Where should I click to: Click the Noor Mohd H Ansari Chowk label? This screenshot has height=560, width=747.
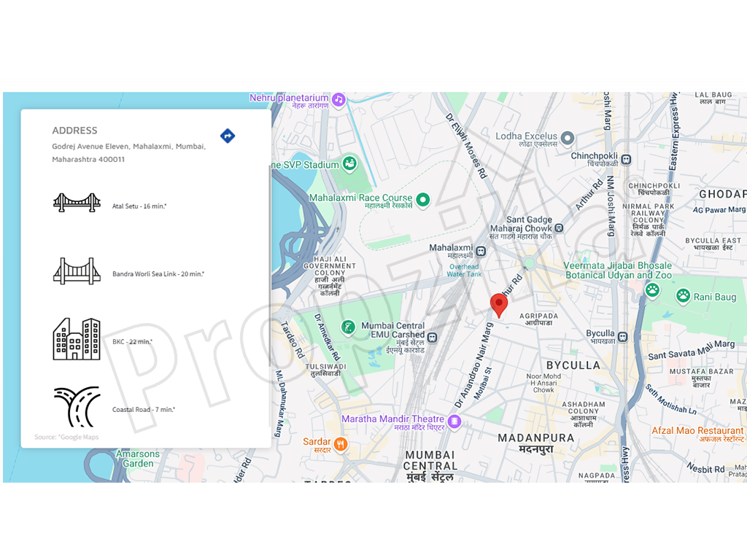coord(543,383)
